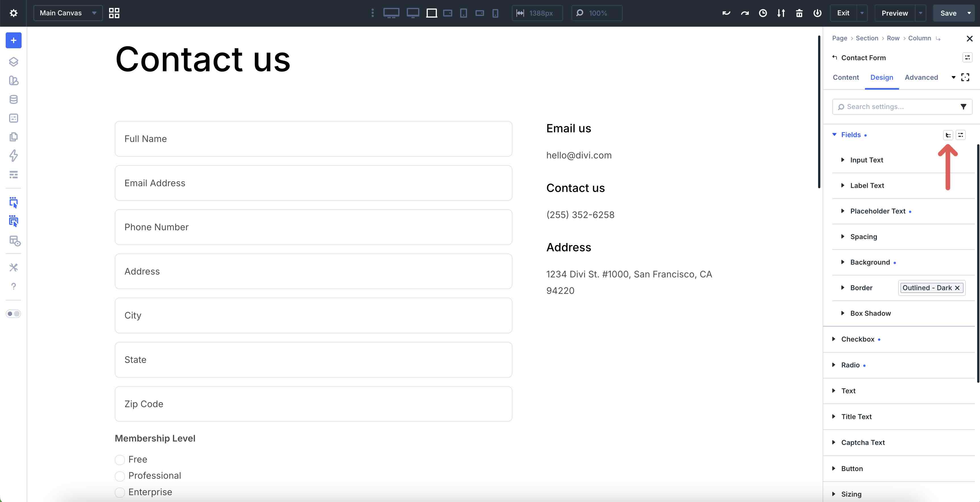Switch to the Content tab
980x502 pixels.
pyautogui.click(x=845, y=77)
